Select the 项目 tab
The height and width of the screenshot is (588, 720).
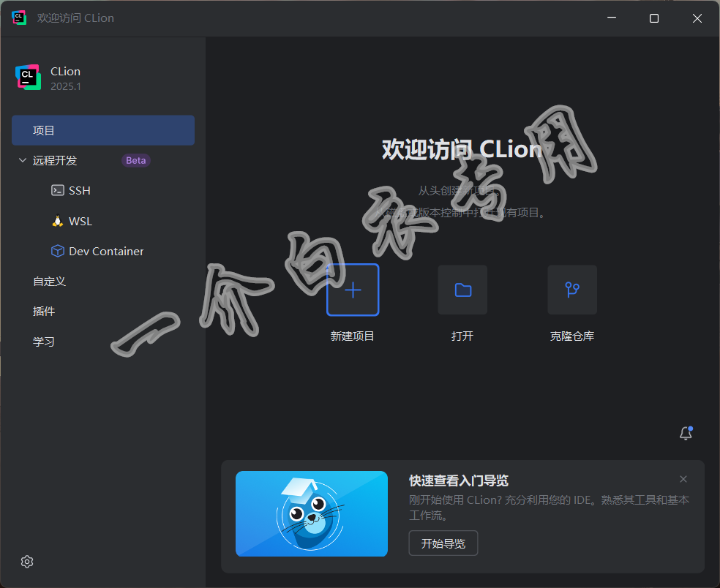click(x=103, y=130)
